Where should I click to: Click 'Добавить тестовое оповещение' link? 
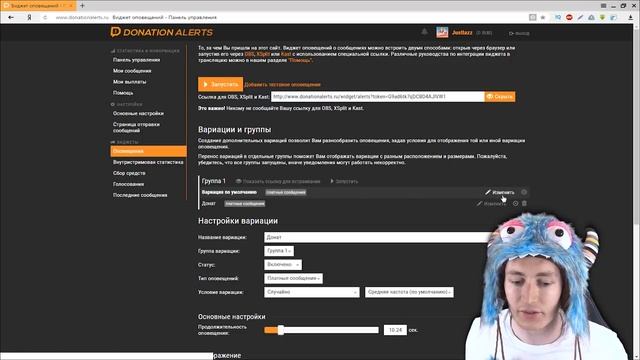tap(282, 84)
